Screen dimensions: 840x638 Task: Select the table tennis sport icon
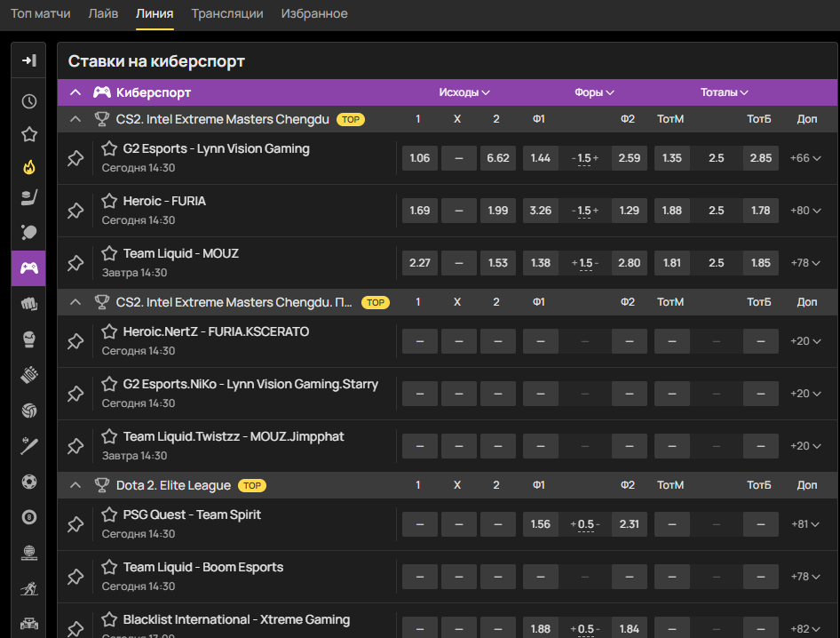tap(29, 232)
